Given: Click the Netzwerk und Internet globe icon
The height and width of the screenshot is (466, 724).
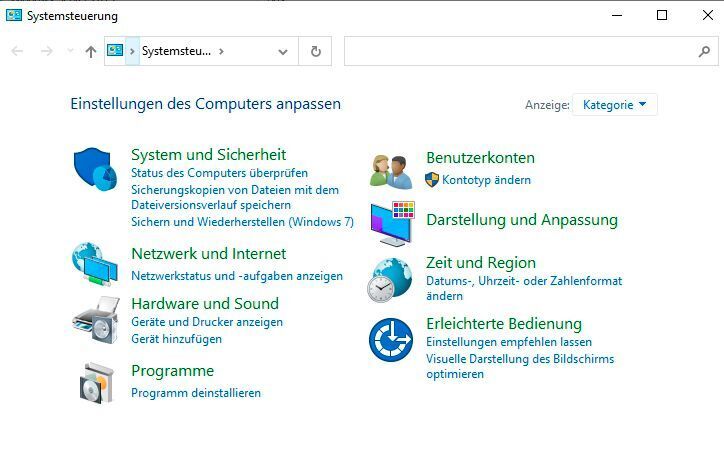Looking at the screenshot, I should pyautogui.click(x=95, y=264).
